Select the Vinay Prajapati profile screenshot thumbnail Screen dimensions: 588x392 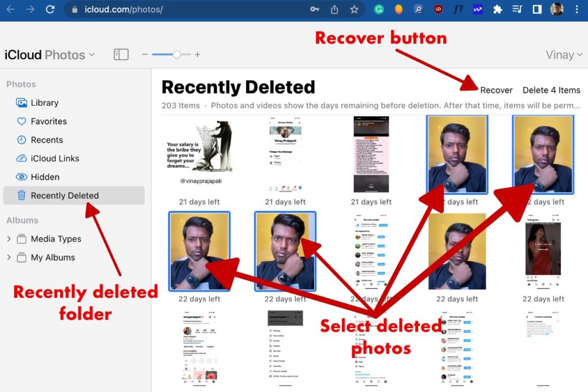pos(285,155)
